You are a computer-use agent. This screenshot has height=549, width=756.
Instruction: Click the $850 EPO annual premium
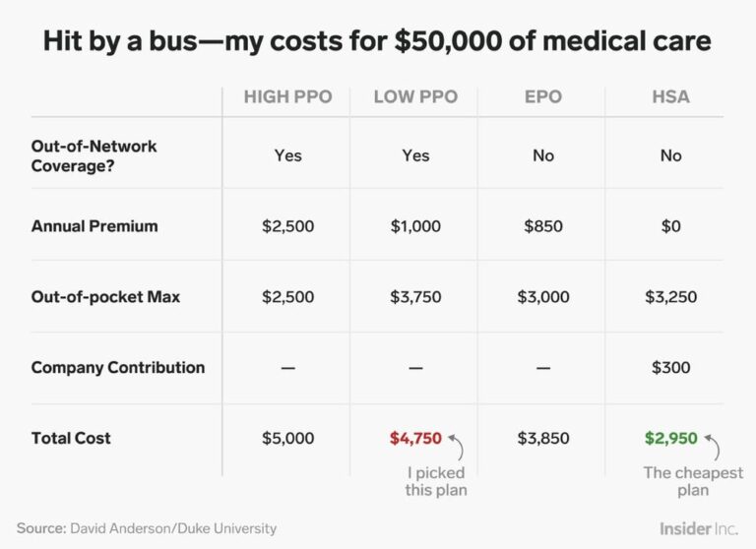coord(543,226)
